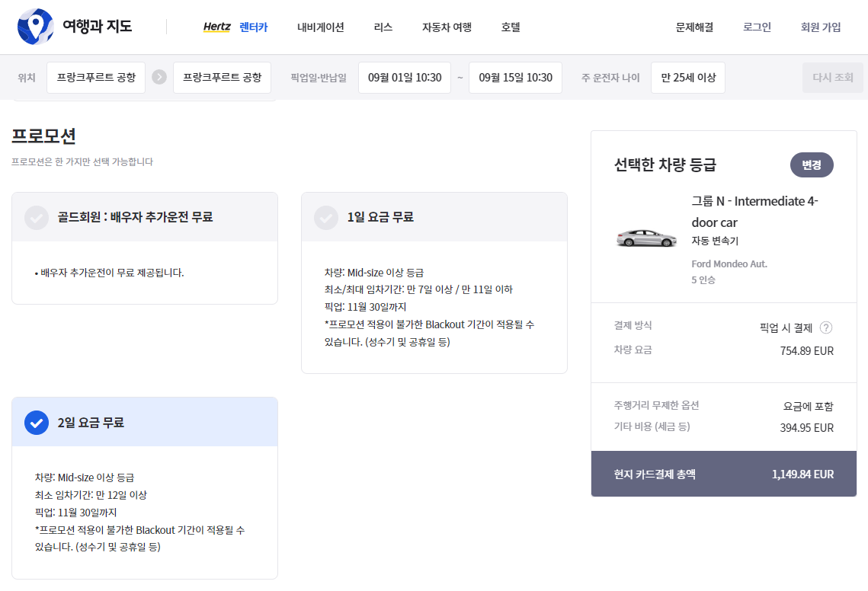The width and height of the screenshot is (868, 591).
Task: Click the 다시 조회 search button
Action: (833, 78)
